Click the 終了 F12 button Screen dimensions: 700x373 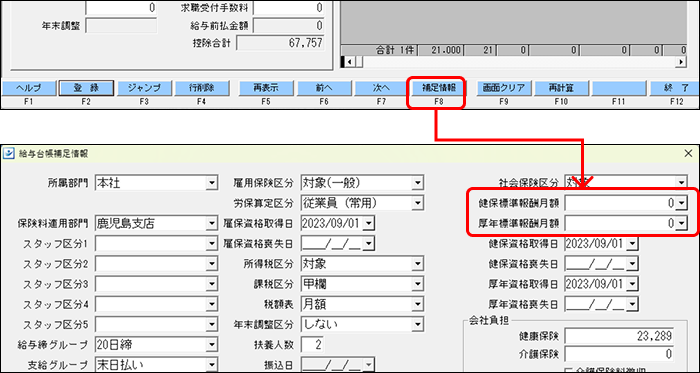click(676, 88)
